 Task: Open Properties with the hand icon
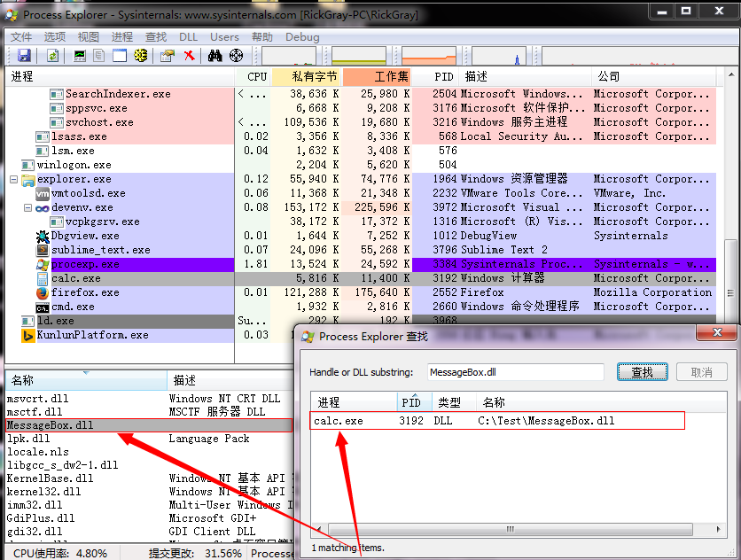click(x=168, y=56)
